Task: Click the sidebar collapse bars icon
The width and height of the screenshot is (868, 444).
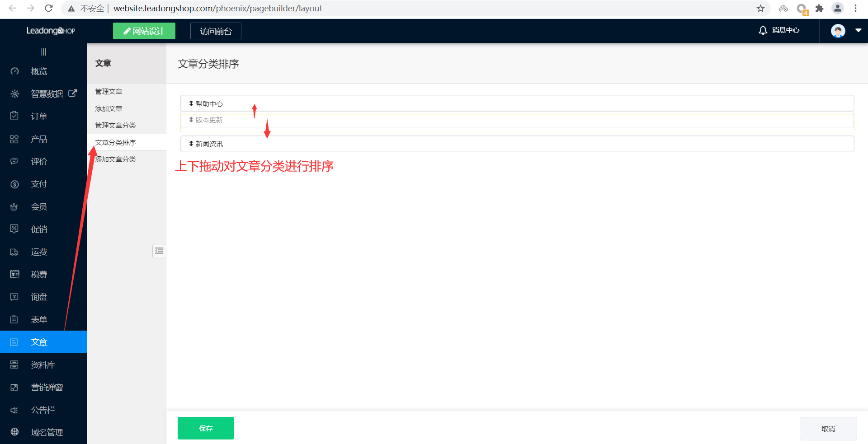Action: [x=43, y=52]
